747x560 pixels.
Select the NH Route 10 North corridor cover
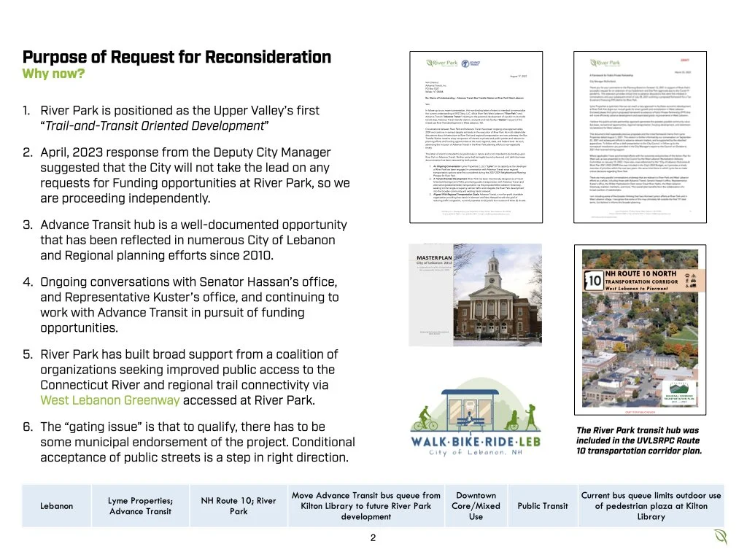coord(640,330)
